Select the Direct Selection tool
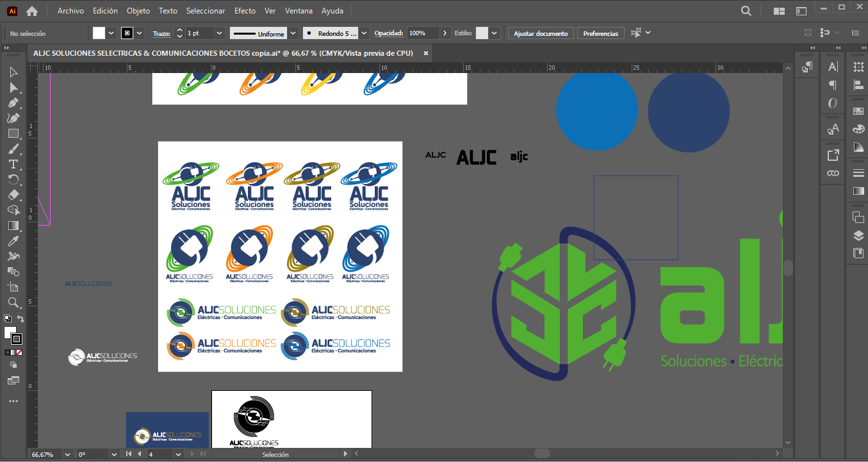868x462 pixels. (x=13, y=87)
